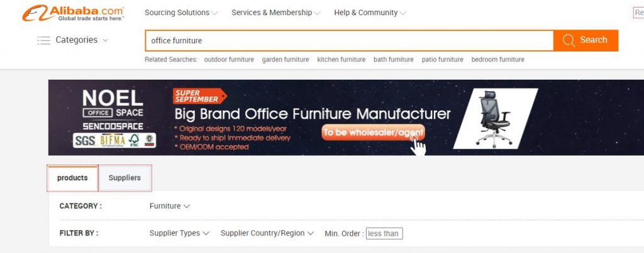Expand Supplier Country/Region filter

[x=267, y=233]
